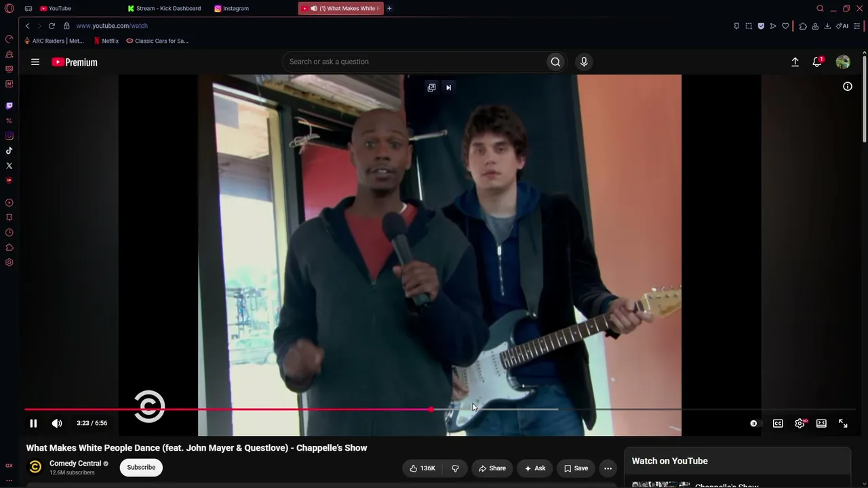Image resolution: width=868 pixels, height=488 pixels.
Task: Add page to bookmarks with heart icon
Action: point(785,26)
